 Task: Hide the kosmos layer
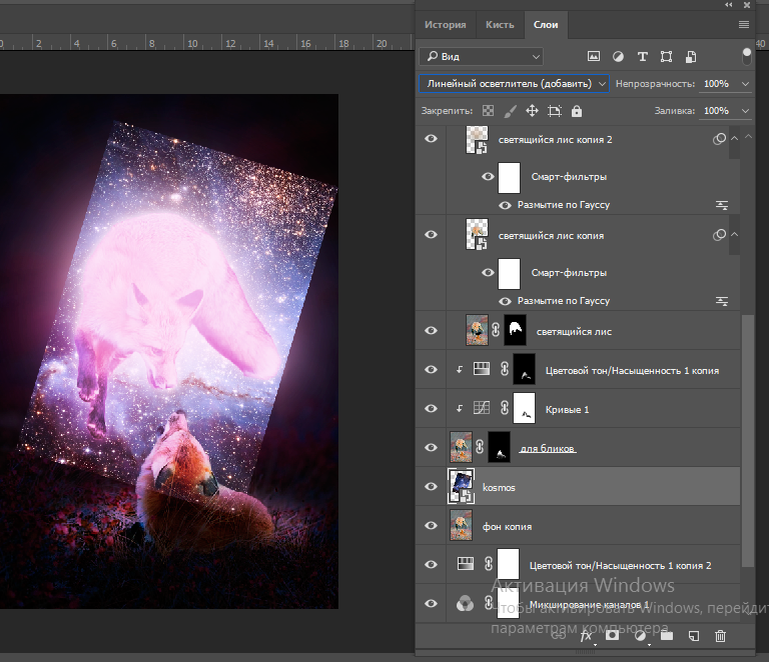(431, 486)
